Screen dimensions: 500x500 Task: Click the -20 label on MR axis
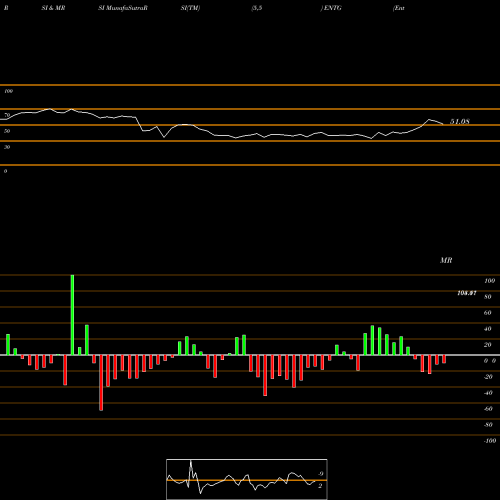click(x=488, y=377)
